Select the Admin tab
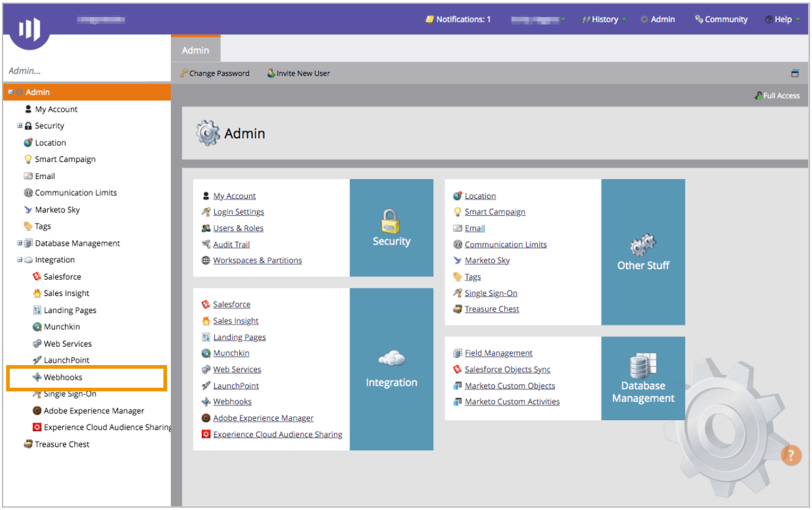The image size is (812, 510). point(196,49)
